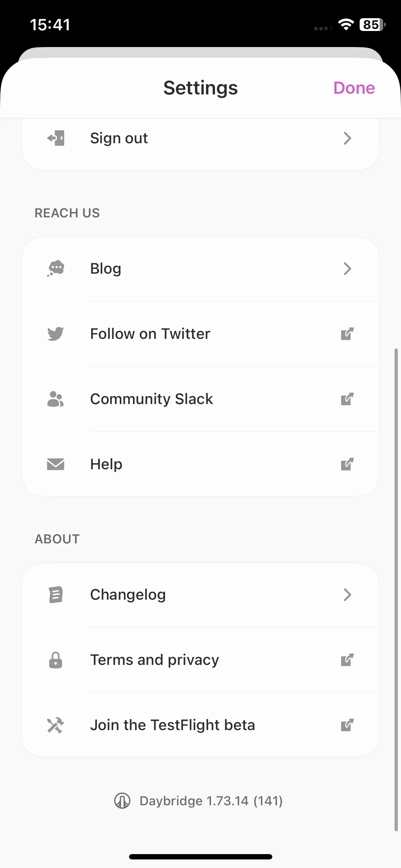401x868 pixels.
Task: Tap the Twitter bird icon
Action: (x=56, y=334)
